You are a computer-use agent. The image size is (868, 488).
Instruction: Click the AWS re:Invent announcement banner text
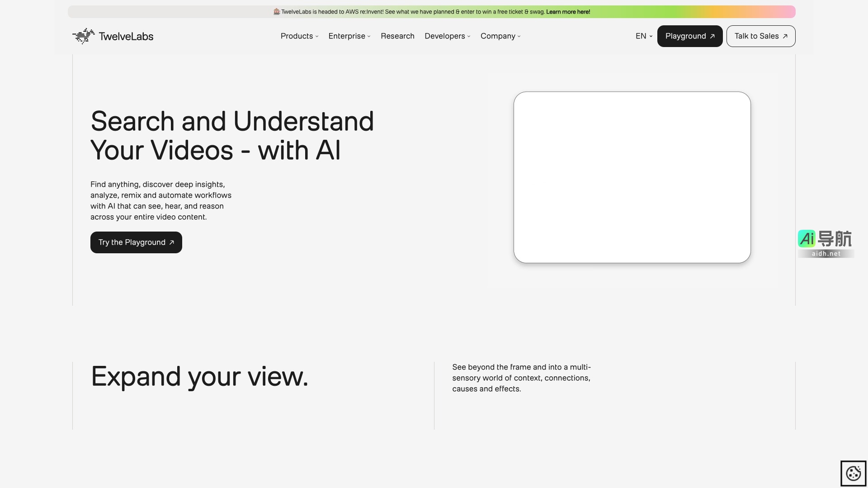tap(412, 12)
